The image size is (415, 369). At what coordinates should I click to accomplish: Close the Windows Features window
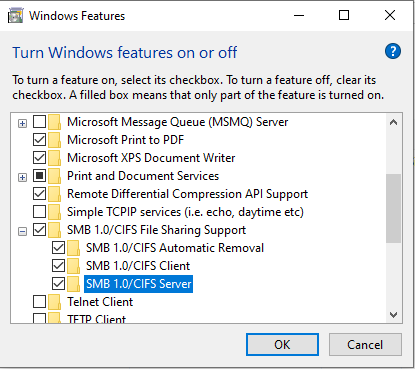(x=390, y=15)
